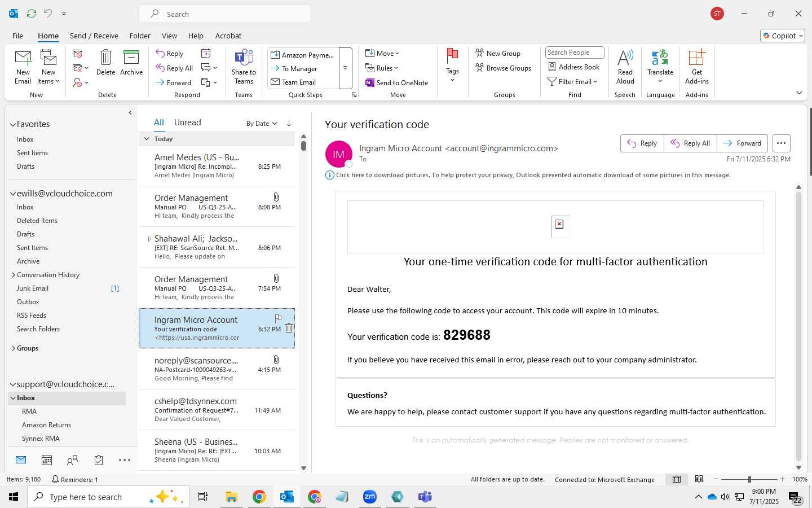The height and width of the screenshot is (508, 812).
Task: Click the ribbon Forward button
Action: coord(174,82)
